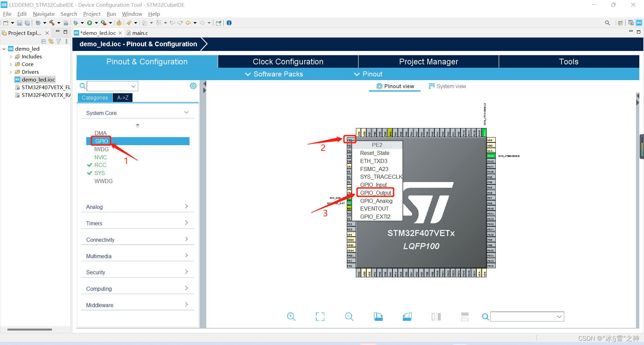
Task: Select GPIO_Output for pin PE2
Action: click(x=375, y=192)
